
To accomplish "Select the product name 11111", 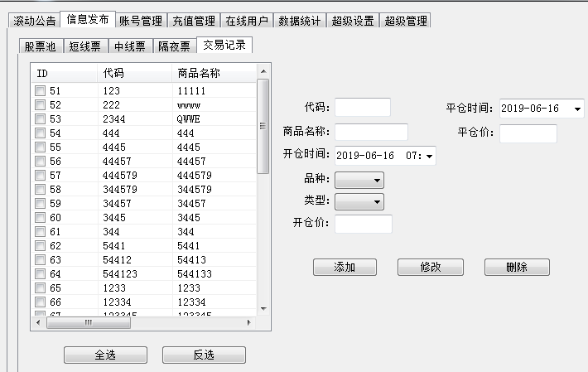I will tap(191, 91).
